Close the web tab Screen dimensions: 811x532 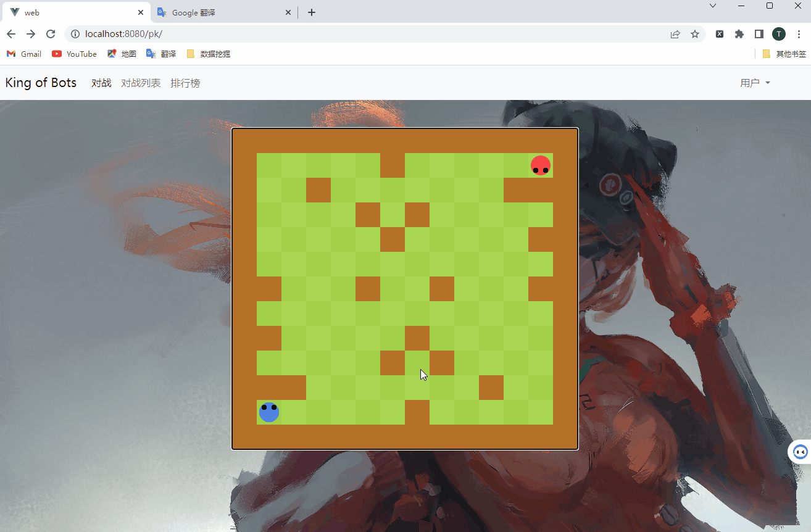(141, 12)
